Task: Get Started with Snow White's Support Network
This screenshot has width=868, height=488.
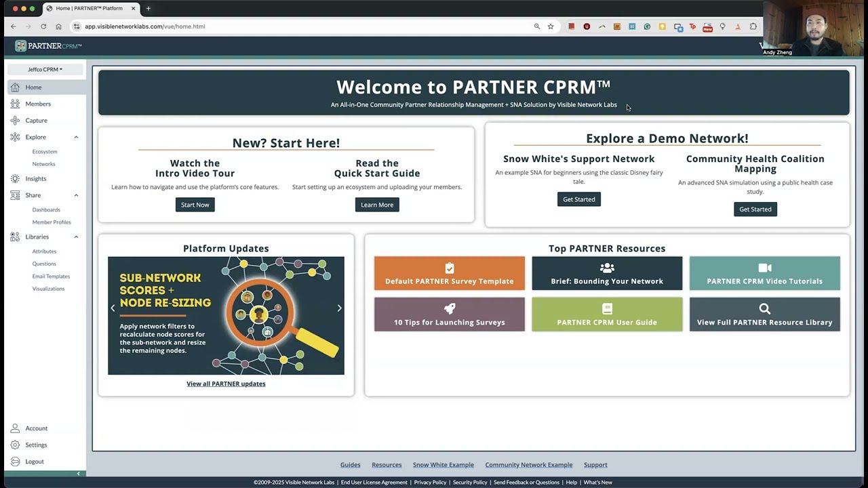Action: click(578, 199)
